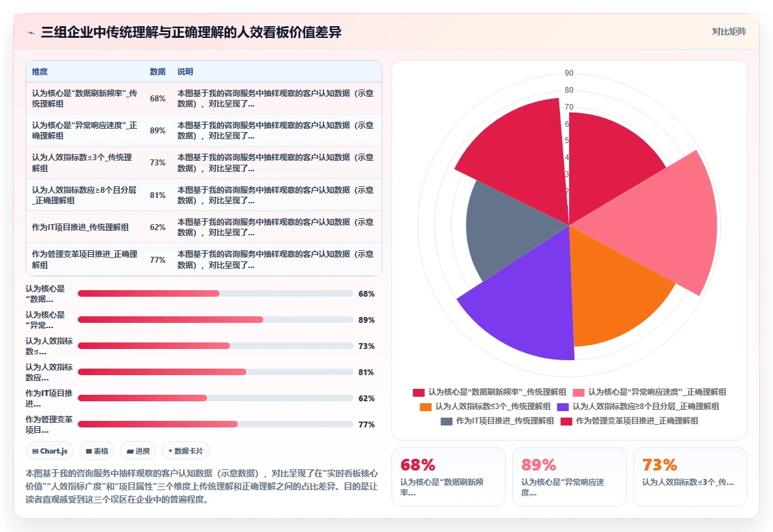Click the 68% value in the table
This screenshot has height=532, width=773.
click(157, 99)
